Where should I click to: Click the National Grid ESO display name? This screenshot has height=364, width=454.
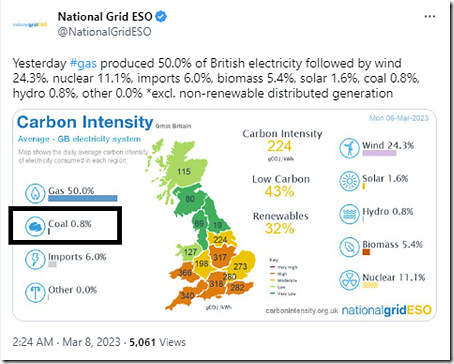point(105,16)
